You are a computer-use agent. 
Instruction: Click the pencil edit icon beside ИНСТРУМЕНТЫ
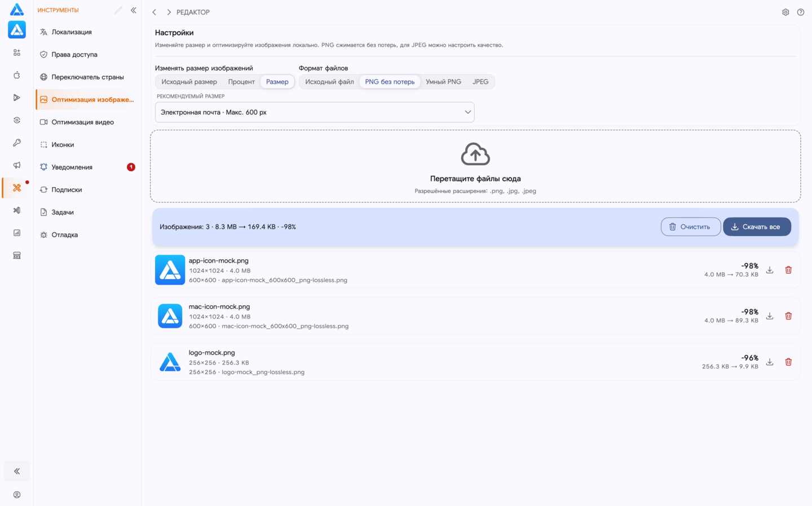(118, 10)
